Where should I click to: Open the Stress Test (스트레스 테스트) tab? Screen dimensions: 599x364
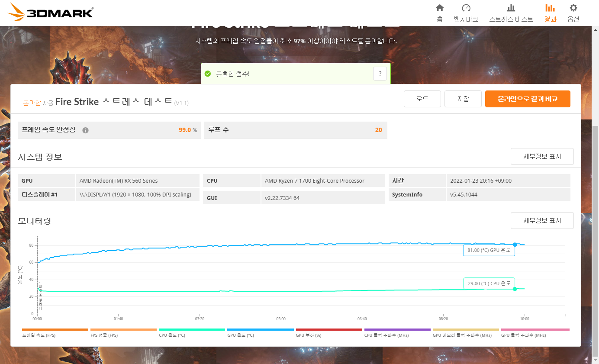pyautogui.click(x=511, y=13)
